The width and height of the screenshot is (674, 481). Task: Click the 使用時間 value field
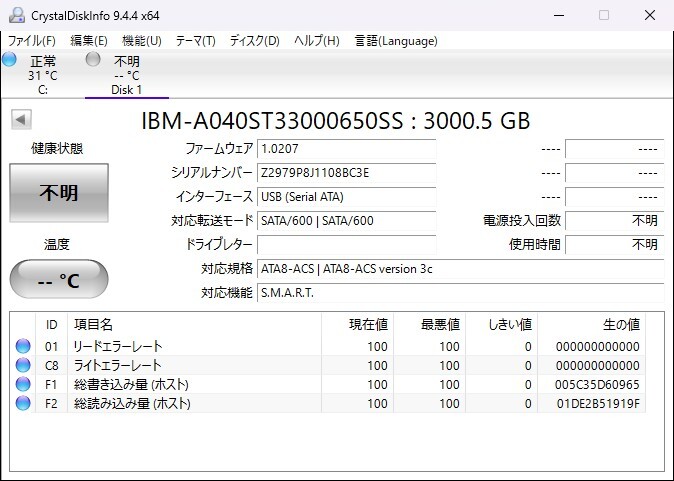[615, 245]
